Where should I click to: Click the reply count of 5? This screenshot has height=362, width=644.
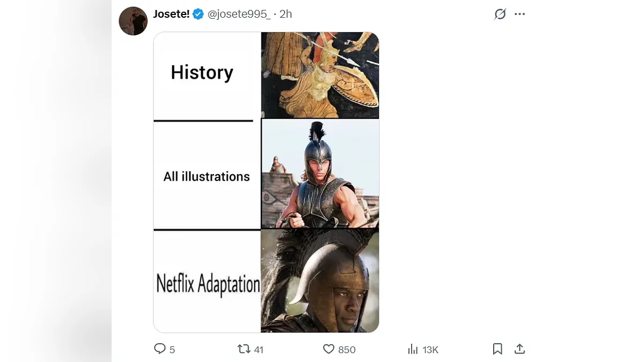pos(172,350)
